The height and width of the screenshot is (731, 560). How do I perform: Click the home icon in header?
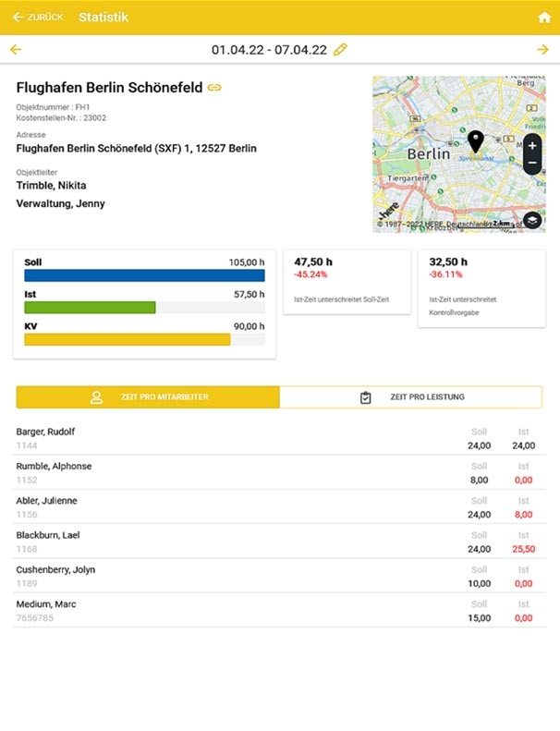coord(544,18)
